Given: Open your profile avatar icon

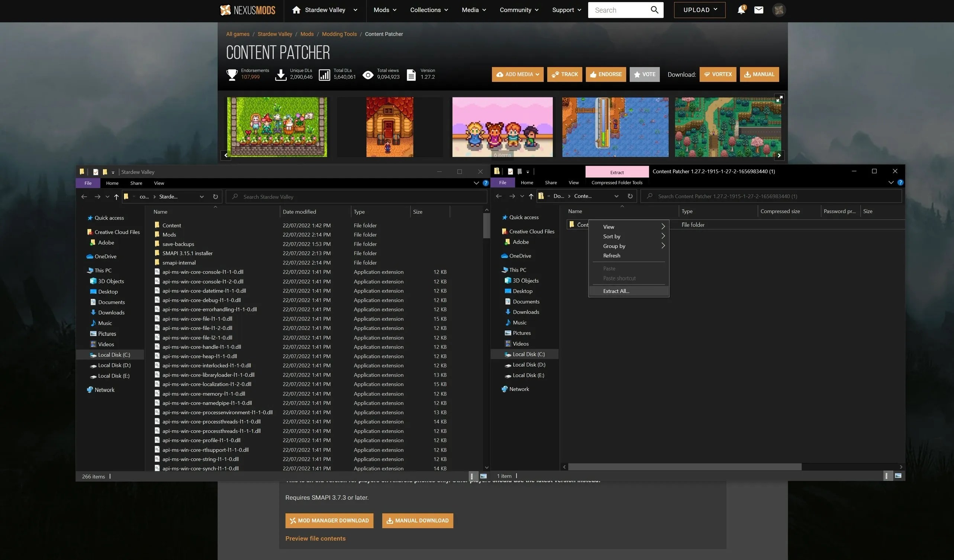Looking at the screenshot, I should tap(779, 10).
